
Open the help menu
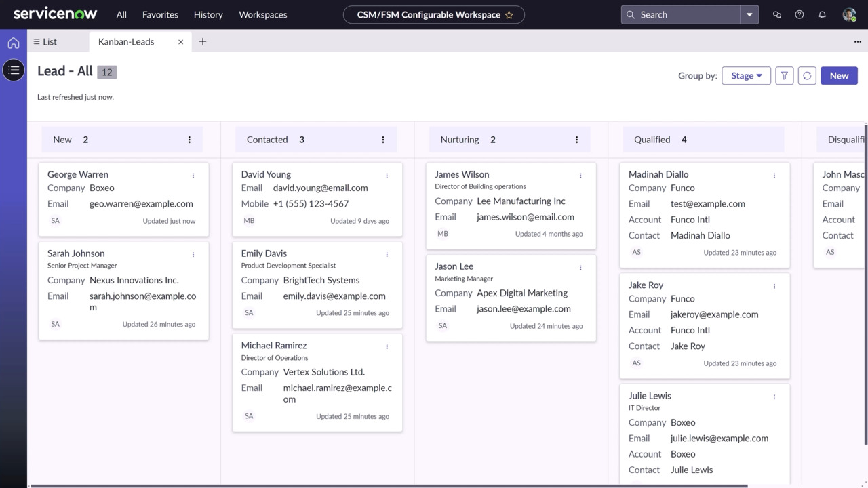pos(799,14)
